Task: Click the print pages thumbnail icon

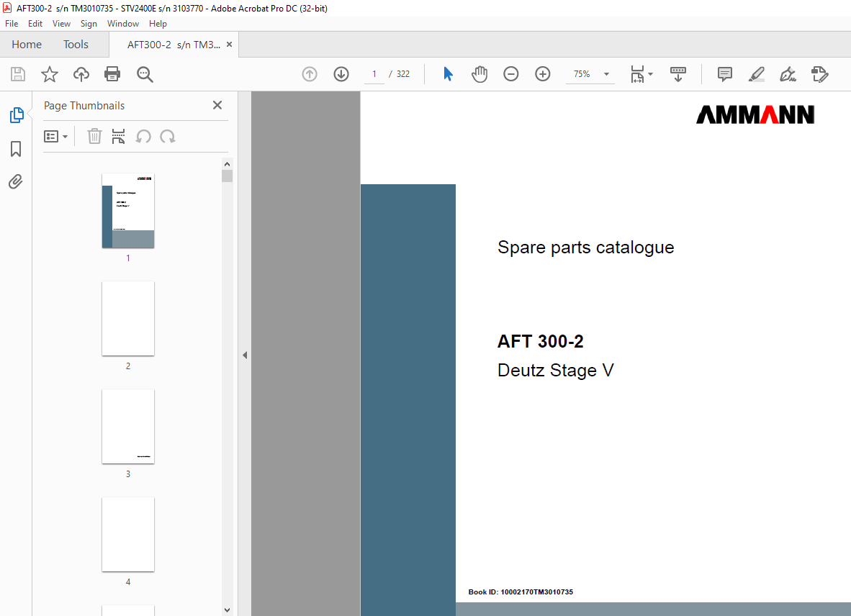Action: pyautogui.click(x=118, y=136)
